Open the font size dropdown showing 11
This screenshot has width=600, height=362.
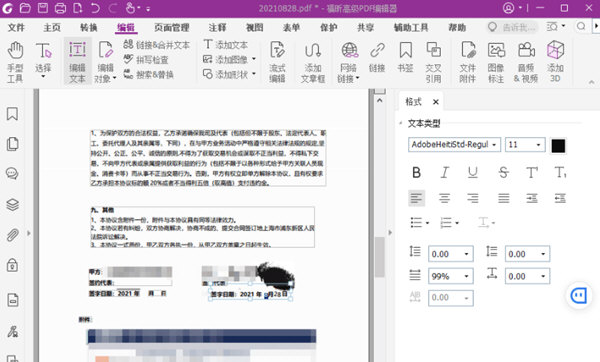(x=525, y=145)
